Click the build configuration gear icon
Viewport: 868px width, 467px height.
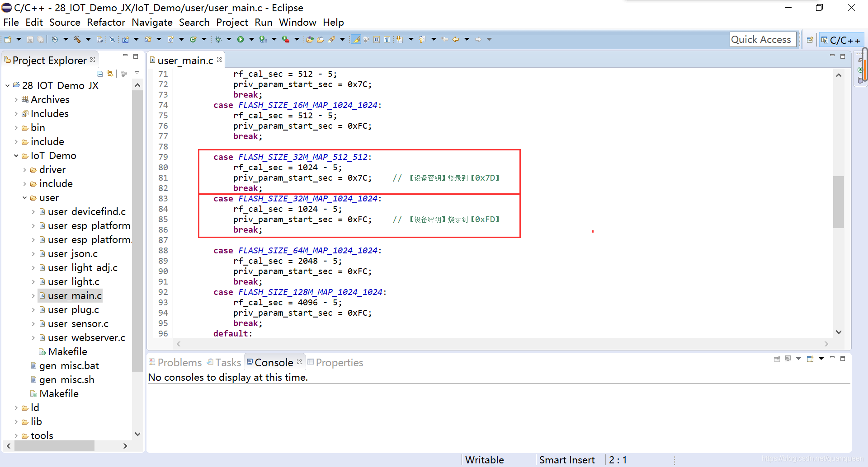tap(55, 40)
